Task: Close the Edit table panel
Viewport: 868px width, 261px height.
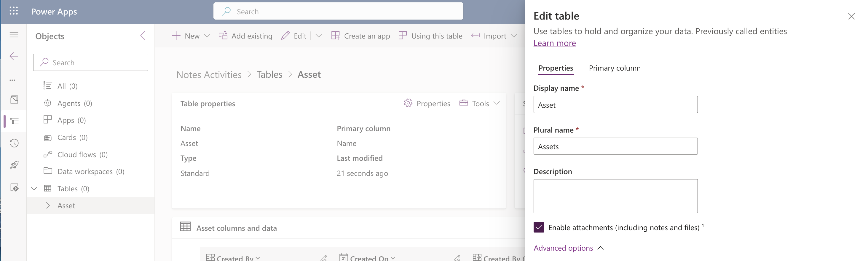Action: coord(851,16)
